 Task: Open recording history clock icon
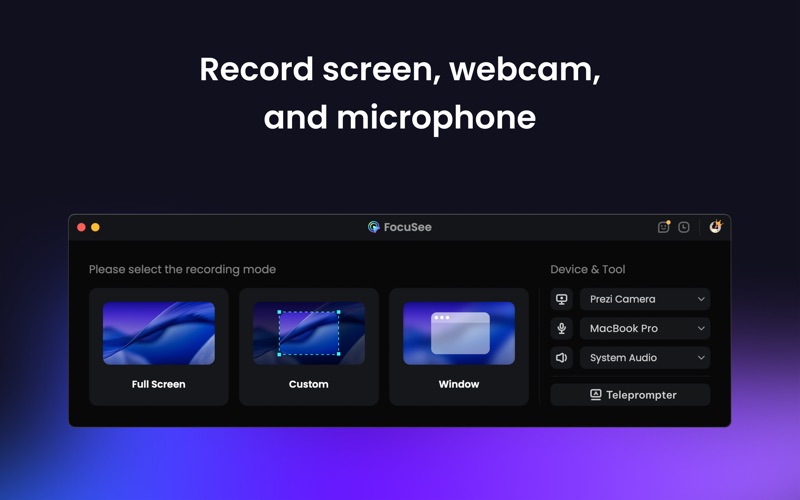point(684,227)
